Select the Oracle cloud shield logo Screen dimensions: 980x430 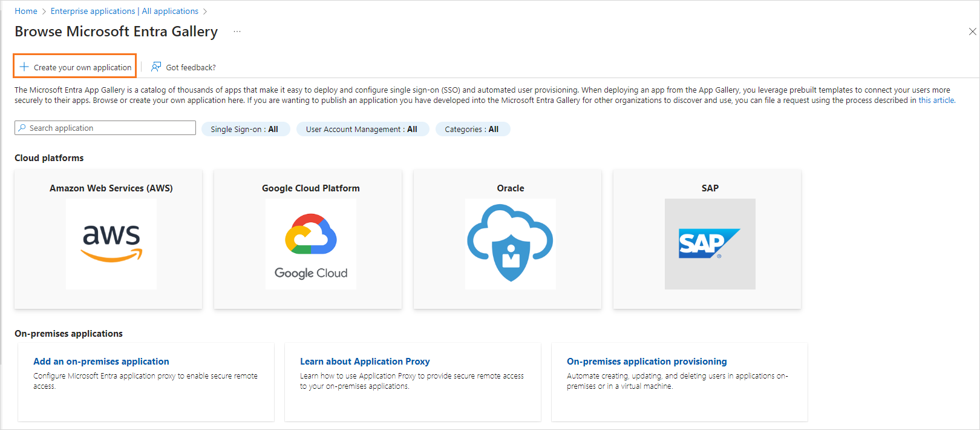coord(511,244)
